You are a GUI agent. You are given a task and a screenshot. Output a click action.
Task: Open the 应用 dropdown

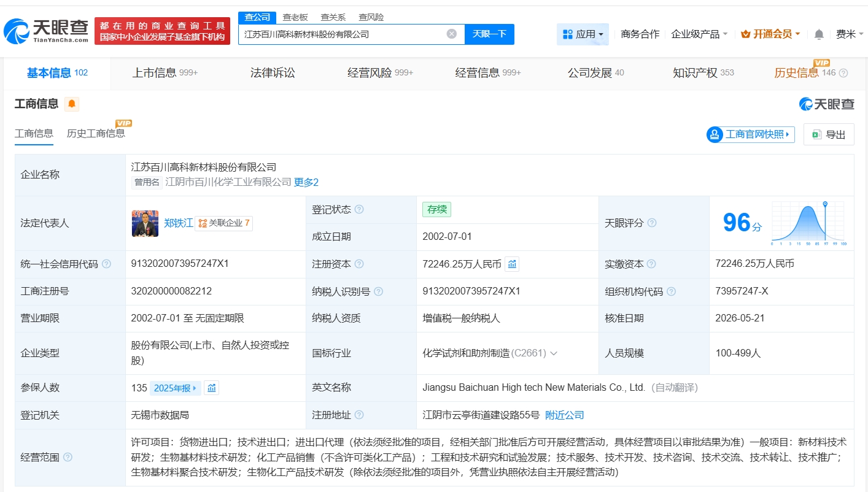pos(583,34)
